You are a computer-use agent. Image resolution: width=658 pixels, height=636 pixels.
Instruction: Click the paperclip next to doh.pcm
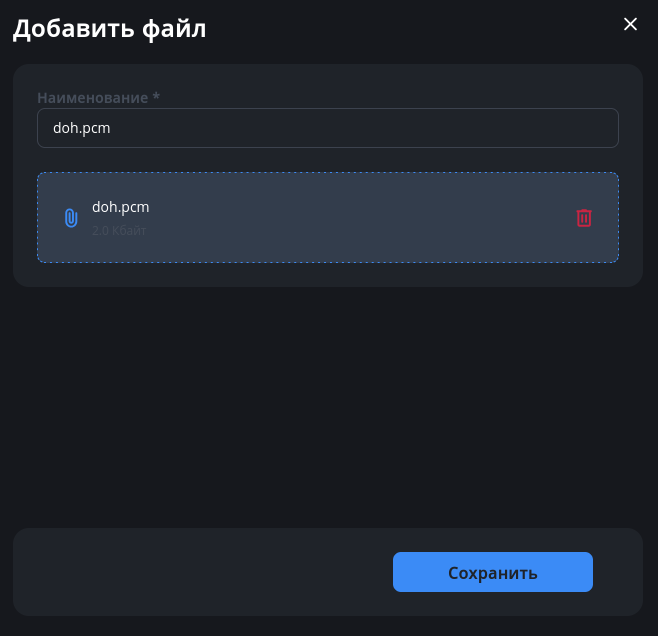[71, 218]
